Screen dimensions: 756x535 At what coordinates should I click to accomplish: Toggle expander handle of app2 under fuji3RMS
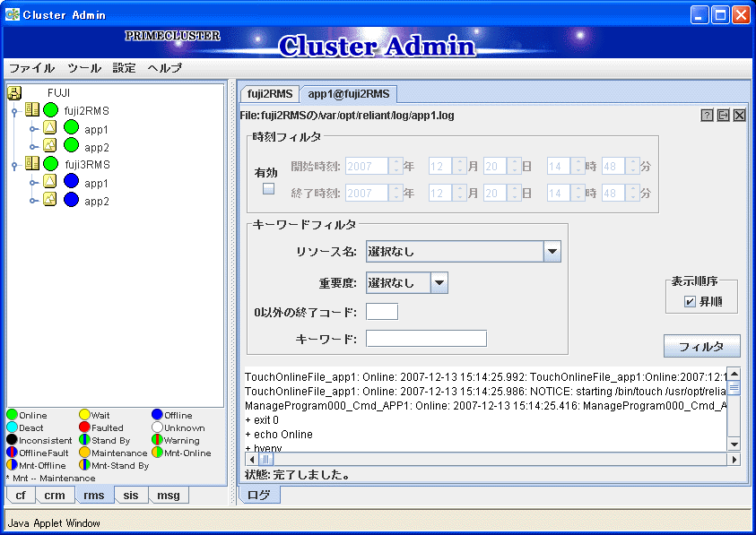[x=33, y=201]
